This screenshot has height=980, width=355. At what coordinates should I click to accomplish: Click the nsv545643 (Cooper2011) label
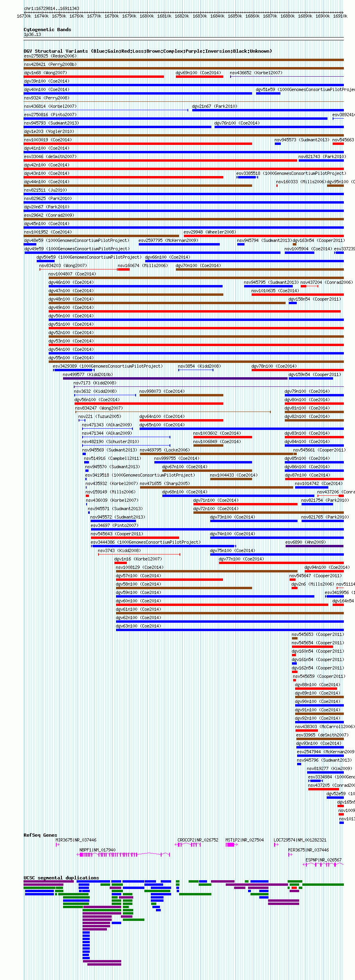click(x=117, y=534)
